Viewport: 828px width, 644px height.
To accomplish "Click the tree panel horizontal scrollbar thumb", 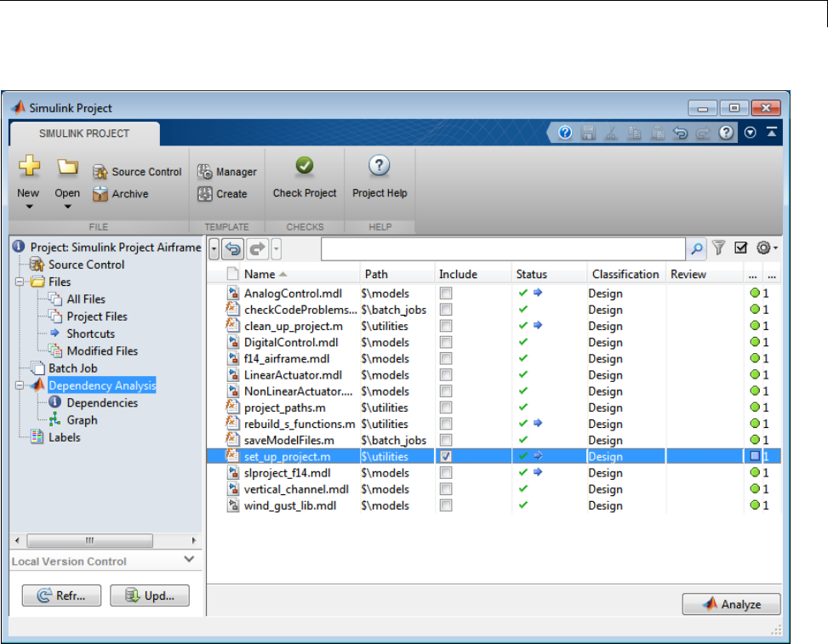I will (x=89, y=540).
